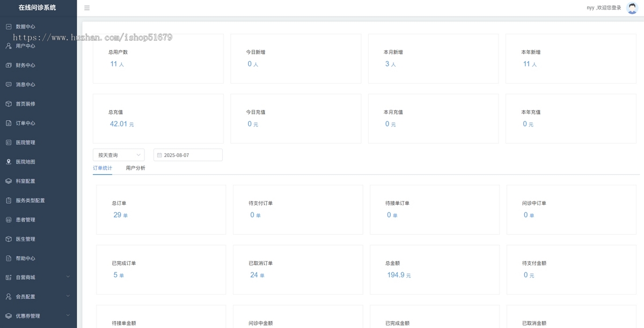
Task: Click the 在线问诊系统 title
Action: point(37,8)
